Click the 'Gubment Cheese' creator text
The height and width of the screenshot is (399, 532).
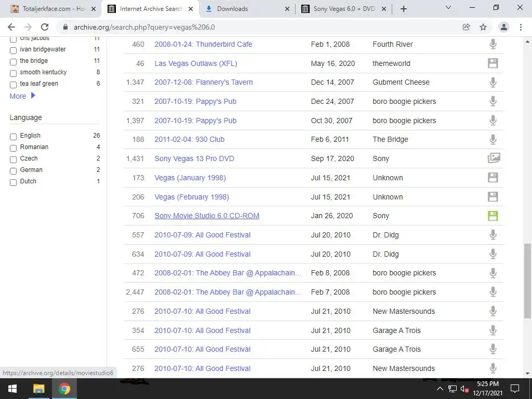pyautogui.click(x=401, y=82)
